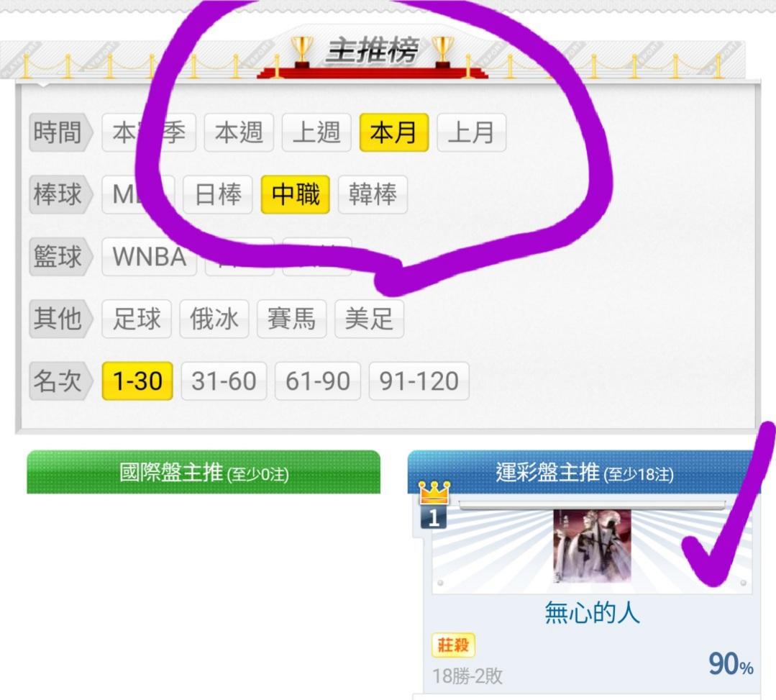This screenshot has height=700, width=776.
Task: Open the 無心的人 avatar picture
Action: click(x=592, y=547)
